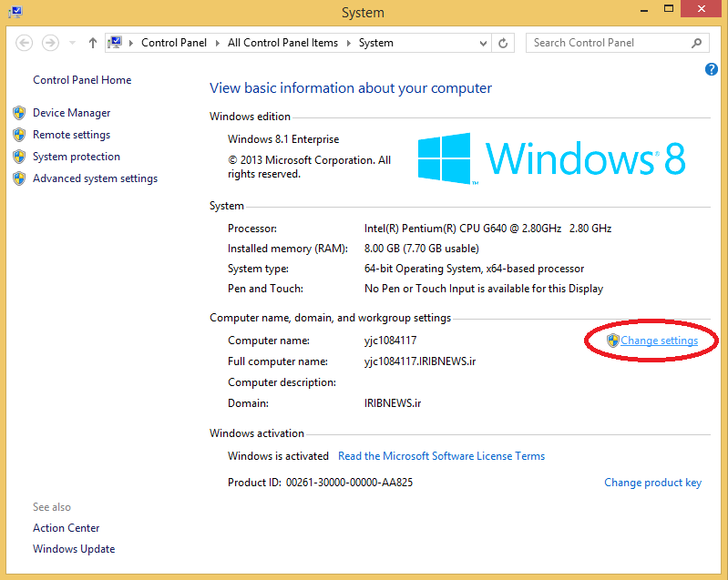Select Product ID '00261-30000-00000-AA825'
The height and width of the screenshot is (580, 728).
point(349,483)
